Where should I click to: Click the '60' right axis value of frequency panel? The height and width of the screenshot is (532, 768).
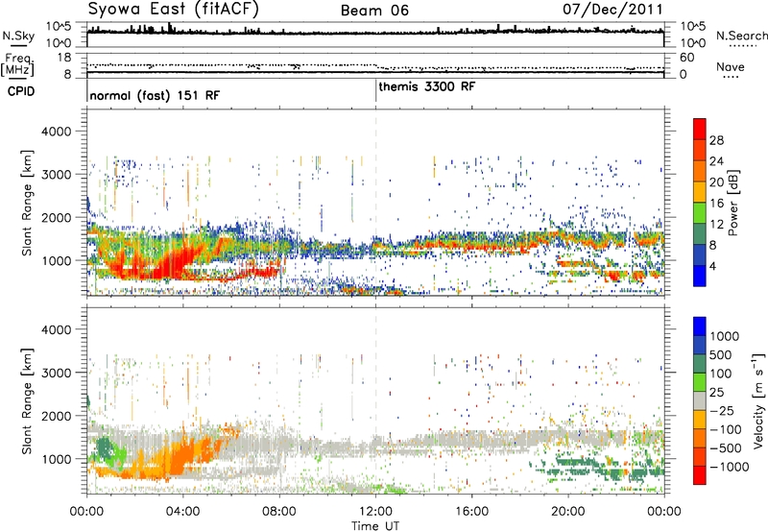click(686, 58)
